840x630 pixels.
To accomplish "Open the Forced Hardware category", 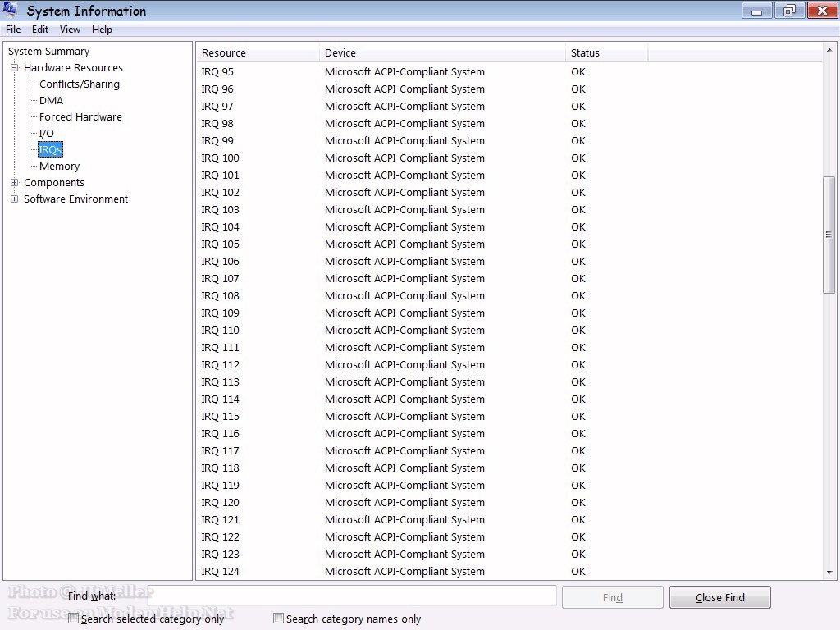I will click(x=80, y=116).
